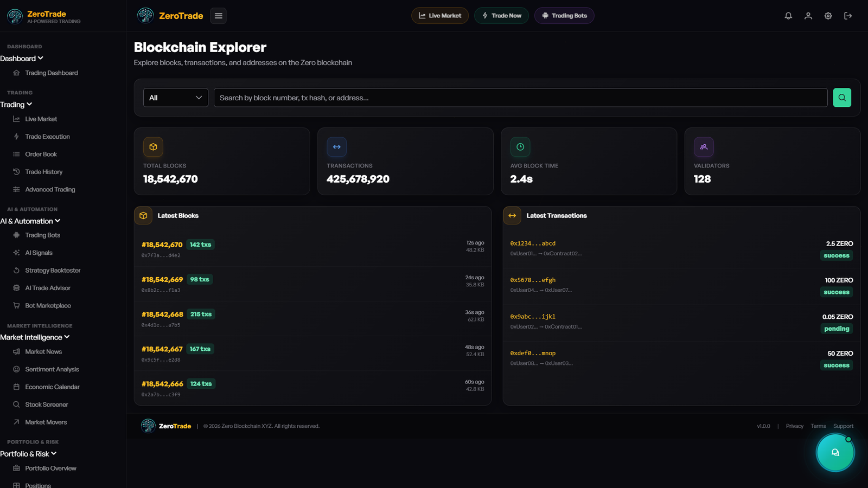Click the Transactions arrows icon

coord(337,147)
